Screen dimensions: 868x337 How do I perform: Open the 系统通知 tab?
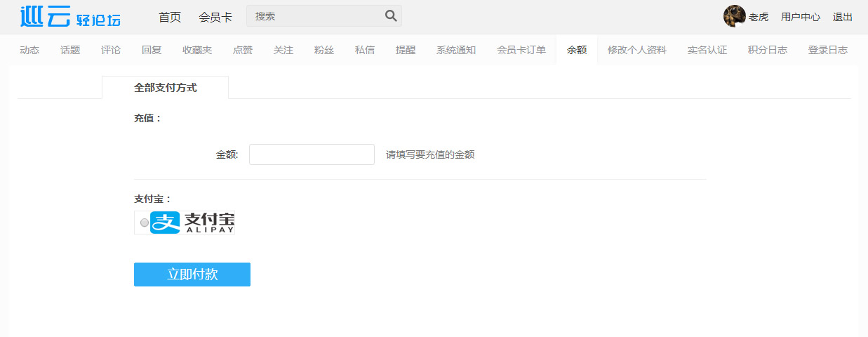point(456,50)
